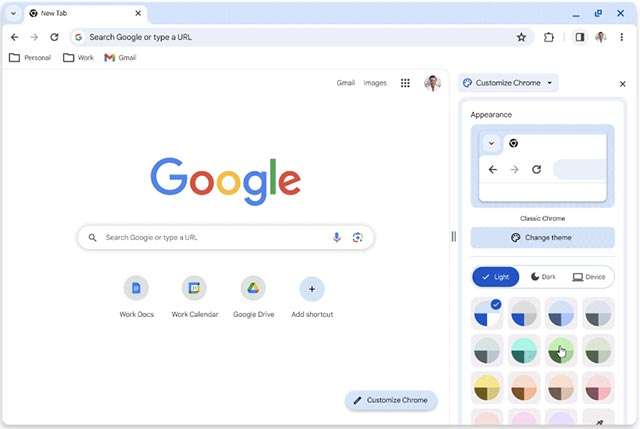640x429 pixels.
Task: Search by image with Google Lens icon
Action: [358, 237]
